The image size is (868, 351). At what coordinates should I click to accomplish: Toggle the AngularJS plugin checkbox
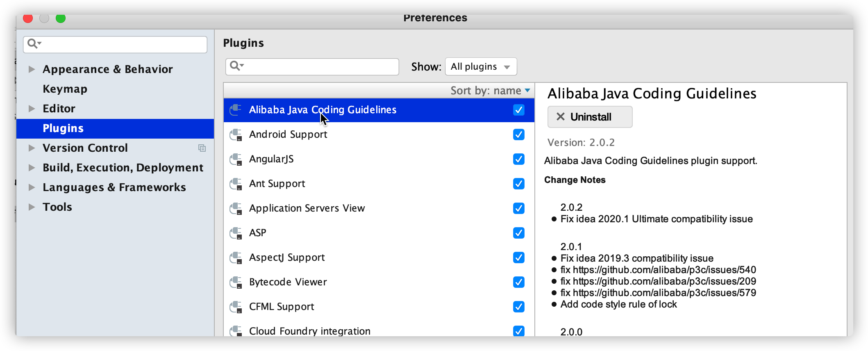519,159
